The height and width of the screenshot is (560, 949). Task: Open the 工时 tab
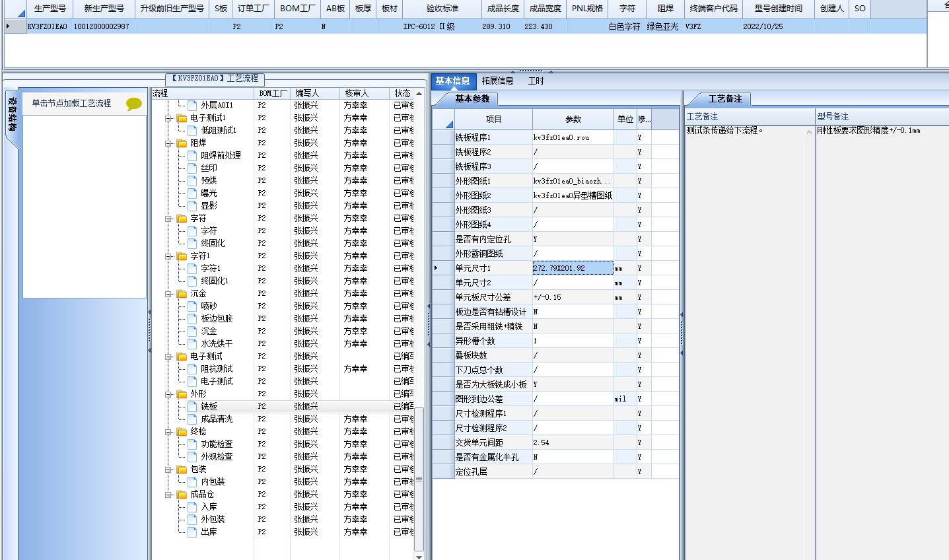(536, 81)
